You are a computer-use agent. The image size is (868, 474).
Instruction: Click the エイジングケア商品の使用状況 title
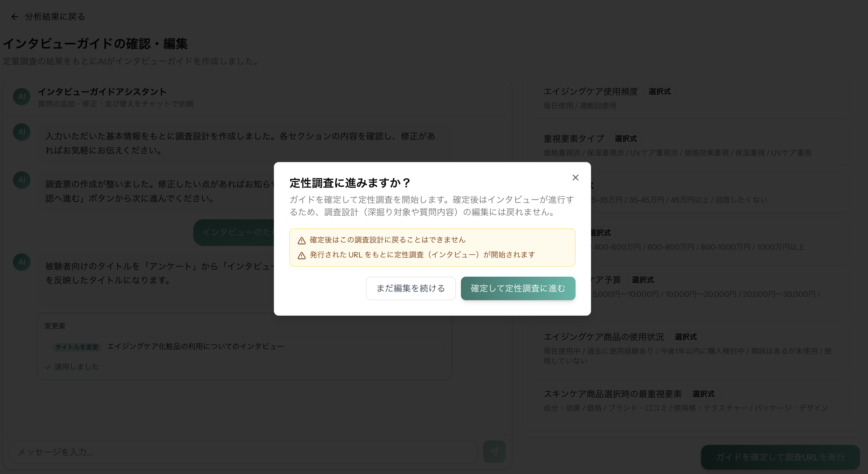click(603, 337)
